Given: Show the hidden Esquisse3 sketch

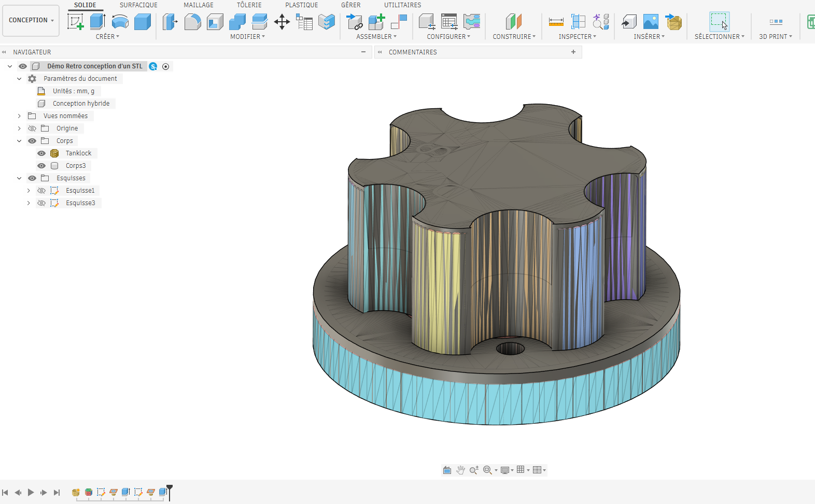Looking at the screenshot, I should 41,203.
